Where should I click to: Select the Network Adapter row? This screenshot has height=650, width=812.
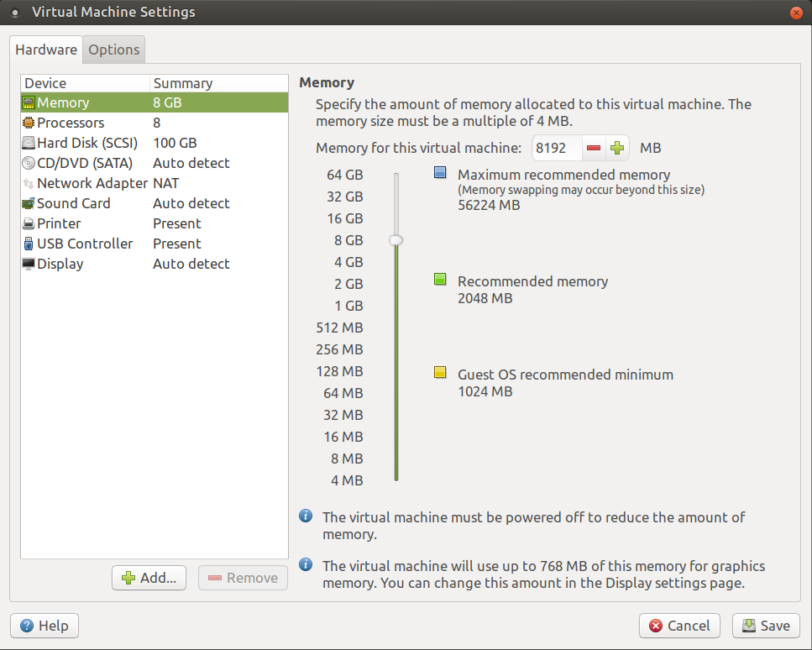click(155, 183)
